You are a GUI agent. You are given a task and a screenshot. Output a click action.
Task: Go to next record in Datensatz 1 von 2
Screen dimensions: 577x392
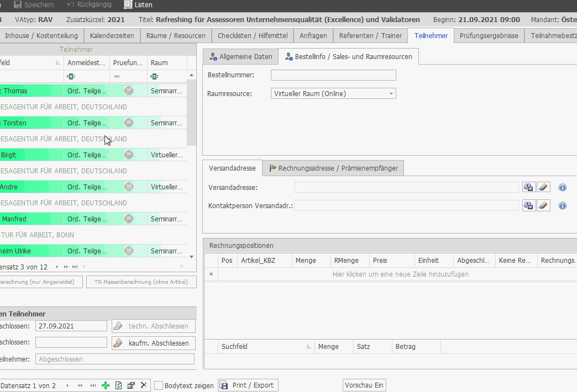tap(67, 385)
